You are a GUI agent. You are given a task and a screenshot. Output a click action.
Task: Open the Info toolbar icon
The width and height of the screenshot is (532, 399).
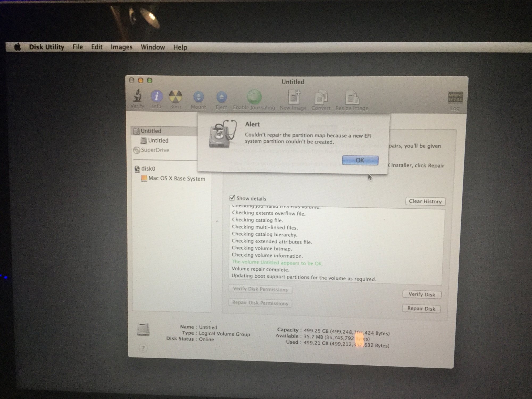coord(156,96)
